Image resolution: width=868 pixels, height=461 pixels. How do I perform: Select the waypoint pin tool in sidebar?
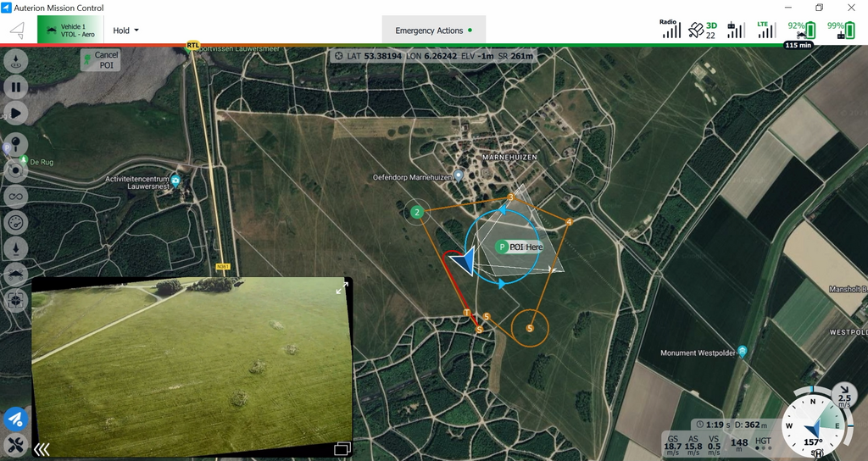(16, 142)
